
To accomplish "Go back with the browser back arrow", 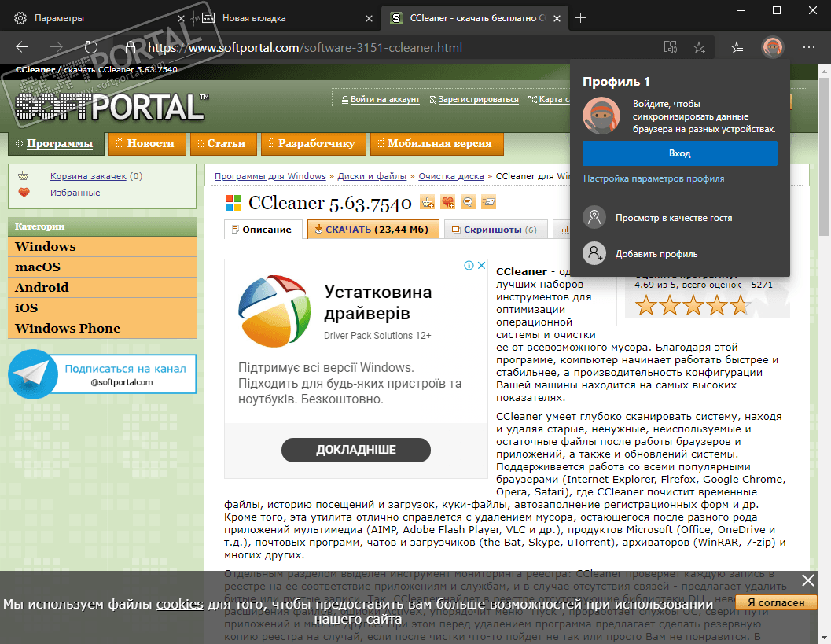I will [x=22, y=47].
